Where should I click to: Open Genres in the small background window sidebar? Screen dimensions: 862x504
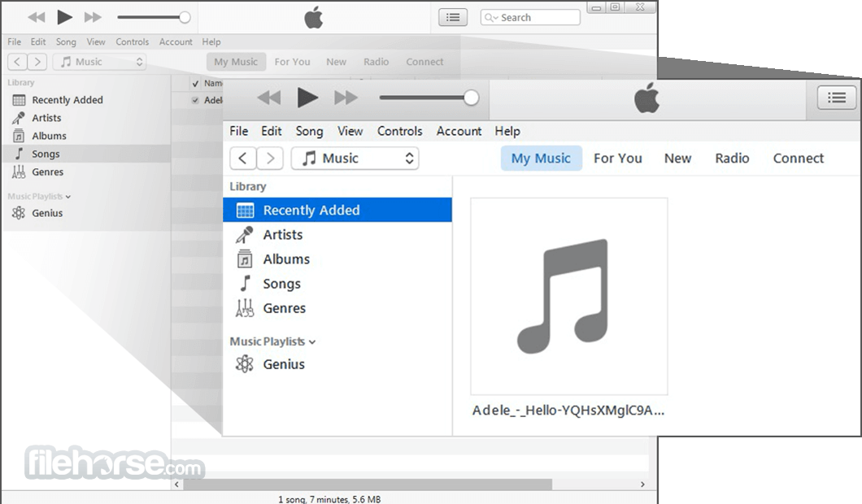pos(85,172)
